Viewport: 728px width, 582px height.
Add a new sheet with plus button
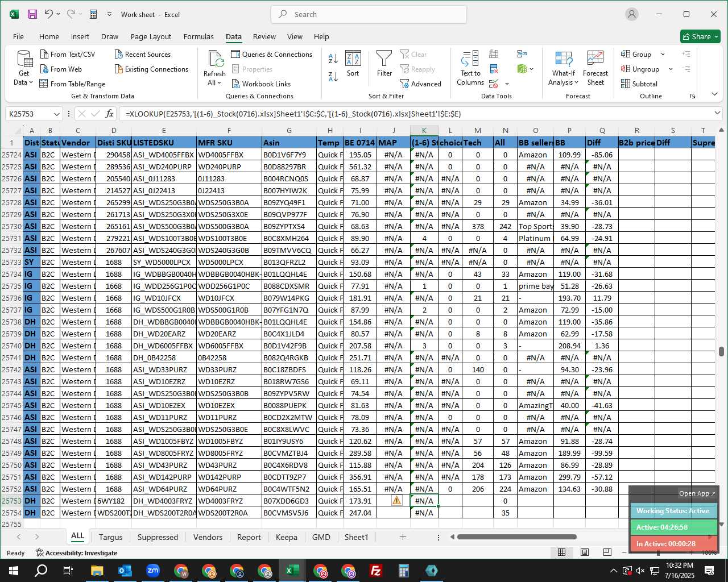coord(403,537)
